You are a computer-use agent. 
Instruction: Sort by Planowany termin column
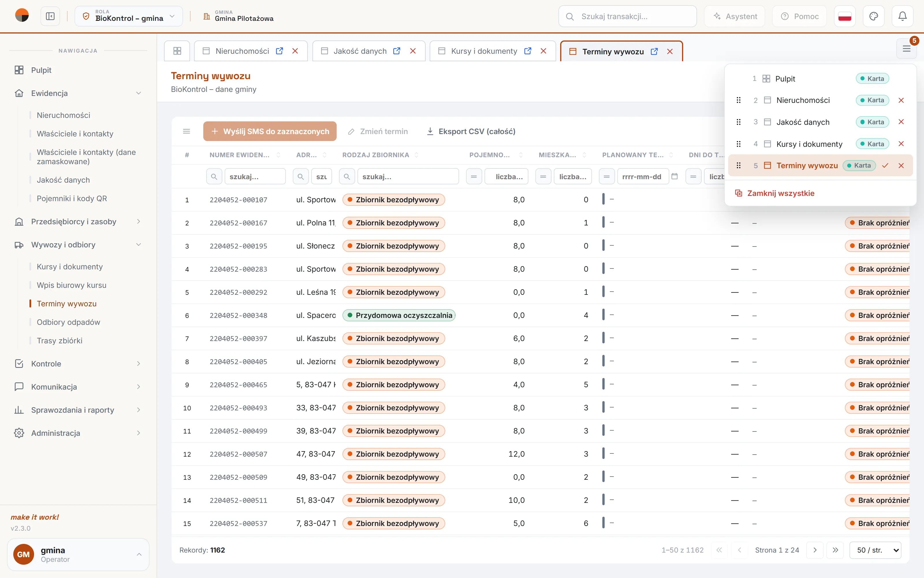[x=671, y=155]
